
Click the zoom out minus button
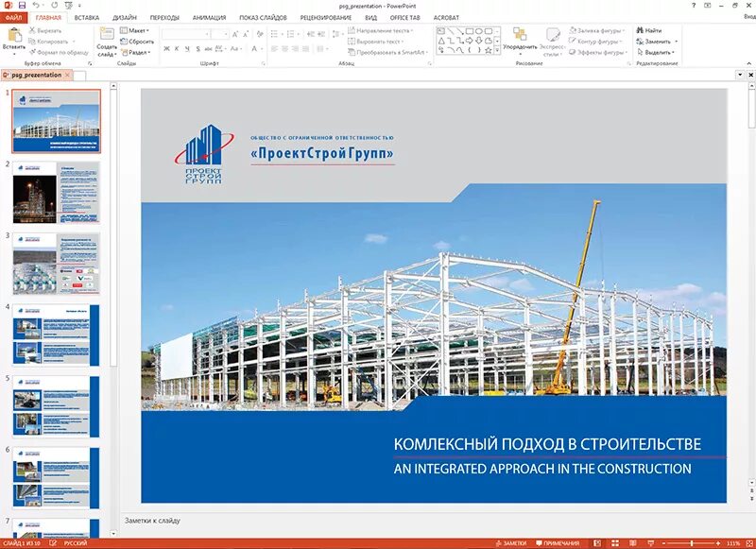[x=664, y=543]
